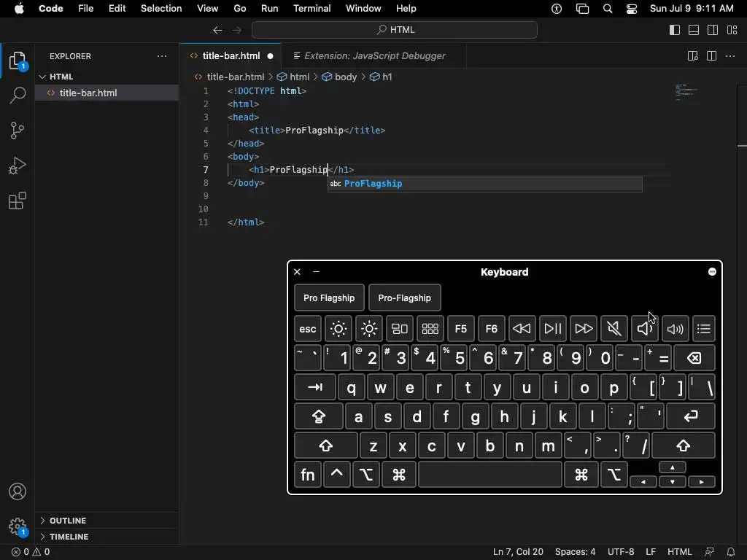The width and height of the screenshot is (747, 560).
Task: Collapse the HTML folder section
Action: (x=107, y=77)
